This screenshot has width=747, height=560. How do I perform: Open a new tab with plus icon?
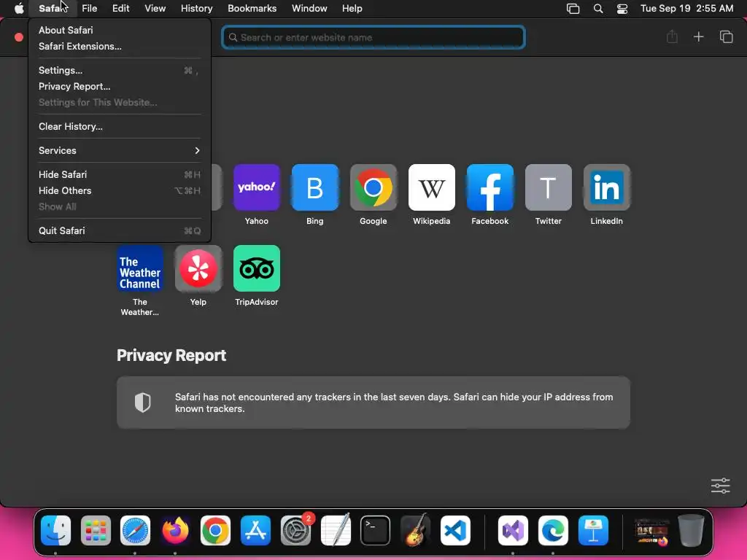click(698, 36)
